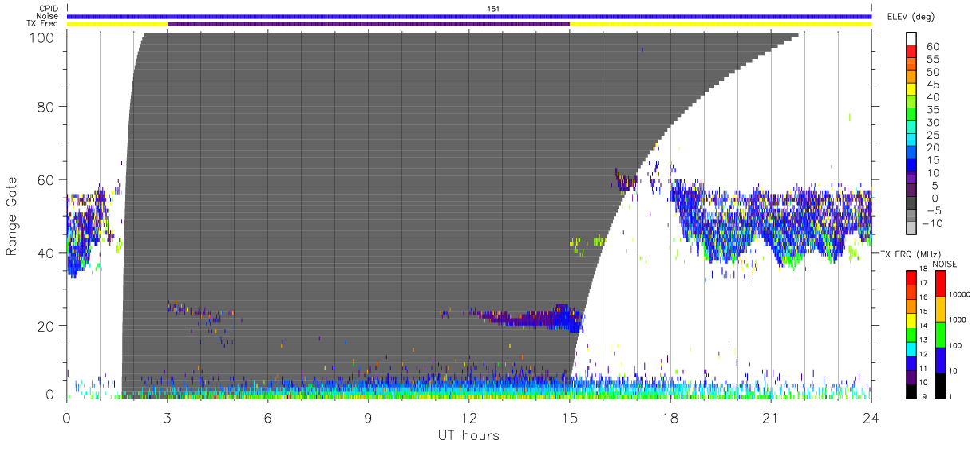The width and height of the screenshot is (980, 452).
Task: Click the '−10' label on the ELEV colorbar
Action: click(x=931, y=223)
